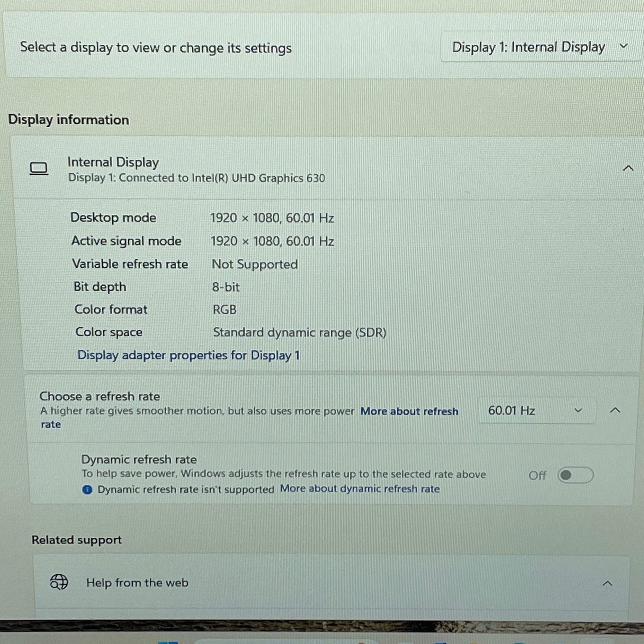
Task: Click the globe icon next to Help from the web
Action: click(59, 582)
